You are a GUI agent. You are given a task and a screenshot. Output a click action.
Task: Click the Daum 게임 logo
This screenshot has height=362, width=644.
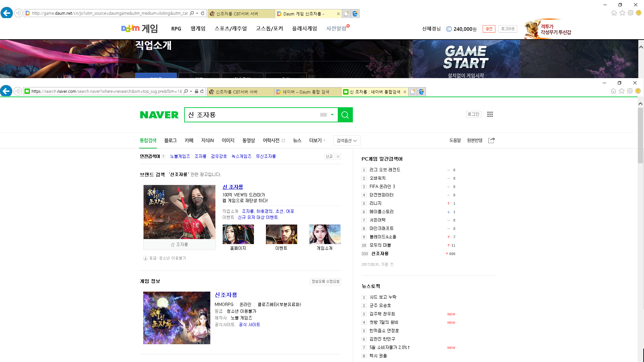click(x=140, y=28)
